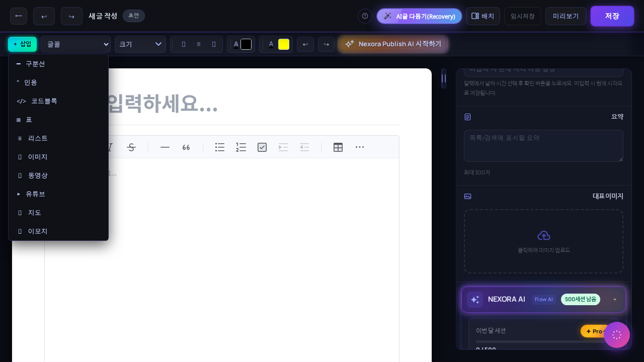
Task: Click the 새글 작성 title text
Action: click(x=103, y=16)
